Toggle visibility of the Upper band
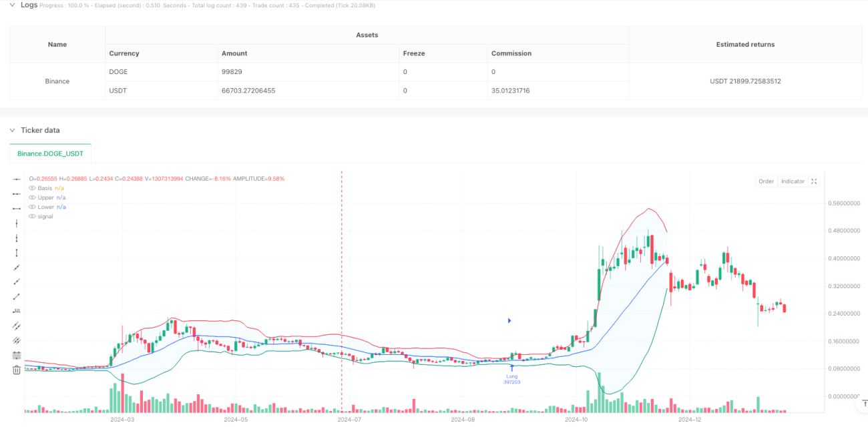This screenshot has width=868, height=431. [x=32, y=197]
